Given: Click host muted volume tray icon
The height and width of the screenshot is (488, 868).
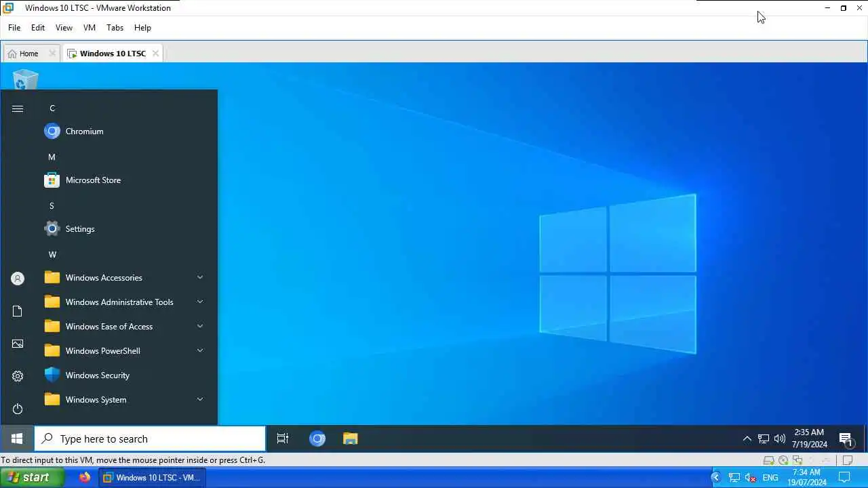Looking at the screenshot, I should pyautogui.click(x=751, y=478).
